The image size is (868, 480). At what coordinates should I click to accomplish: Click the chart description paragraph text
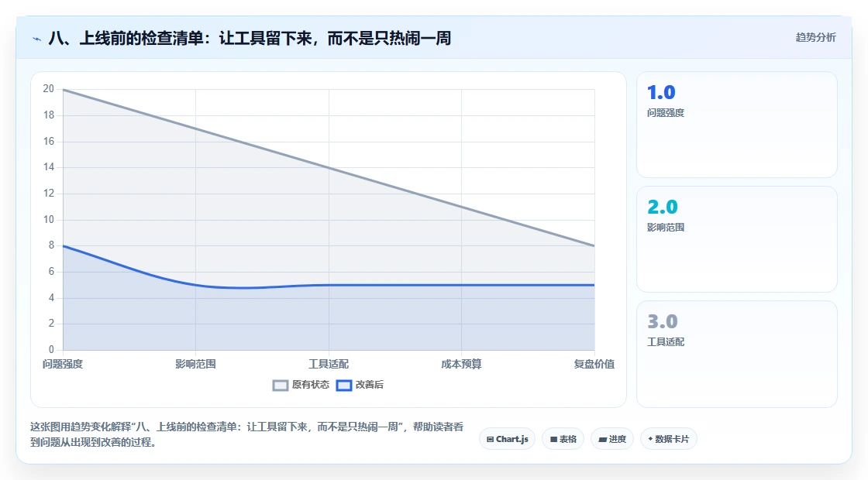tap(247, 434)
